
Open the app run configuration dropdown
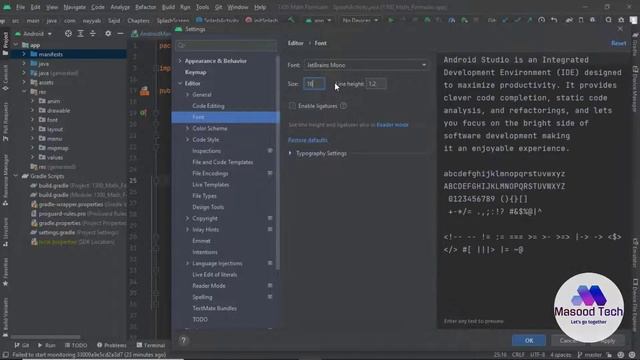(x=318, y=20)
